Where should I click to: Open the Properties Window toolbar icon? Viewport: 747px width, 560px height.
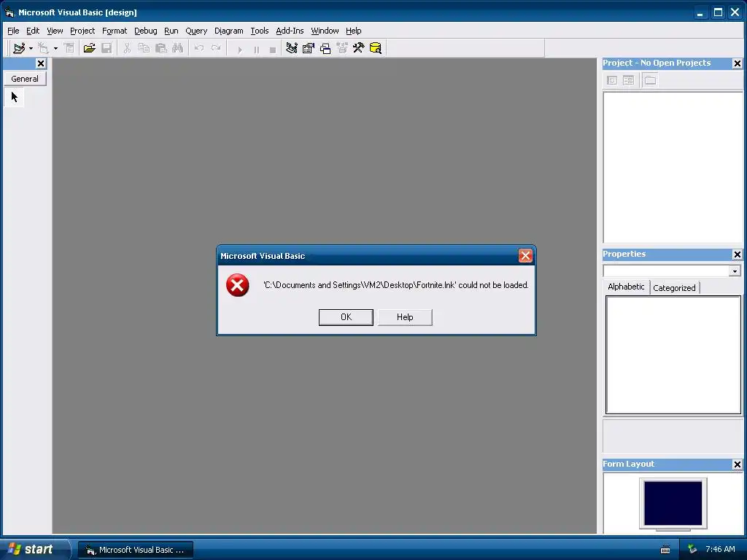click(x=309, y=48)
